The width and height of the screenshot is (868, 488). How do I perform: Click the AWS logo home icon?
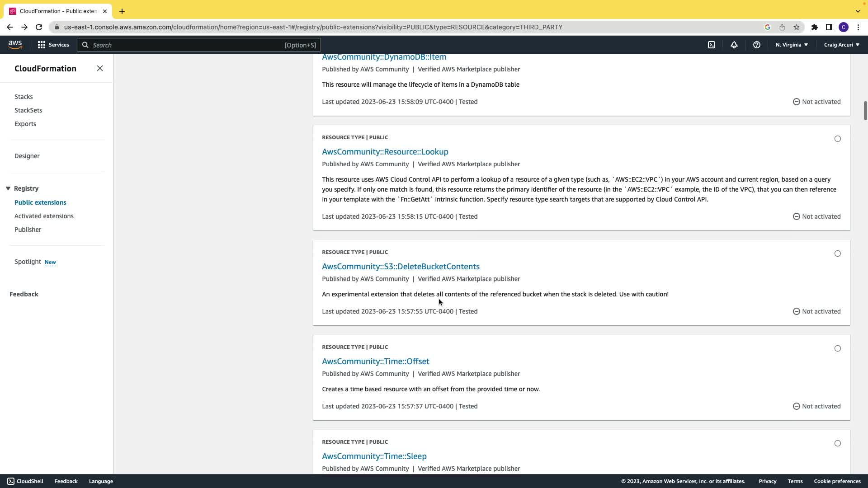pos(15,44)
